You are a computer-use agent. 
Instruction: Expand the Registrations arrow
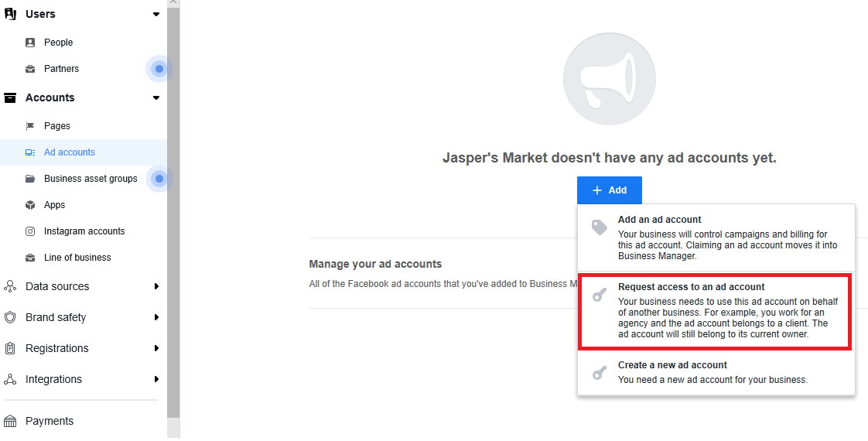157,349
